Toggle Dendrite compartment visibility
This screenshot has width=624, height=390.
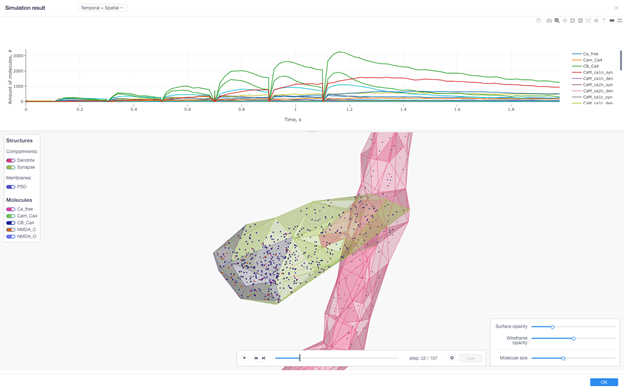tap(10, 160)
